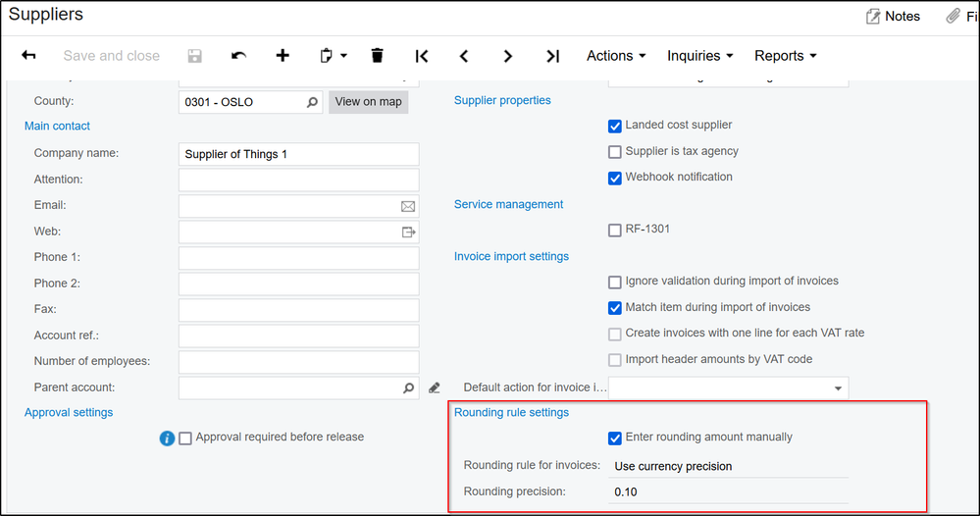Click the edit pencil beside Parent account

(435, 388)
